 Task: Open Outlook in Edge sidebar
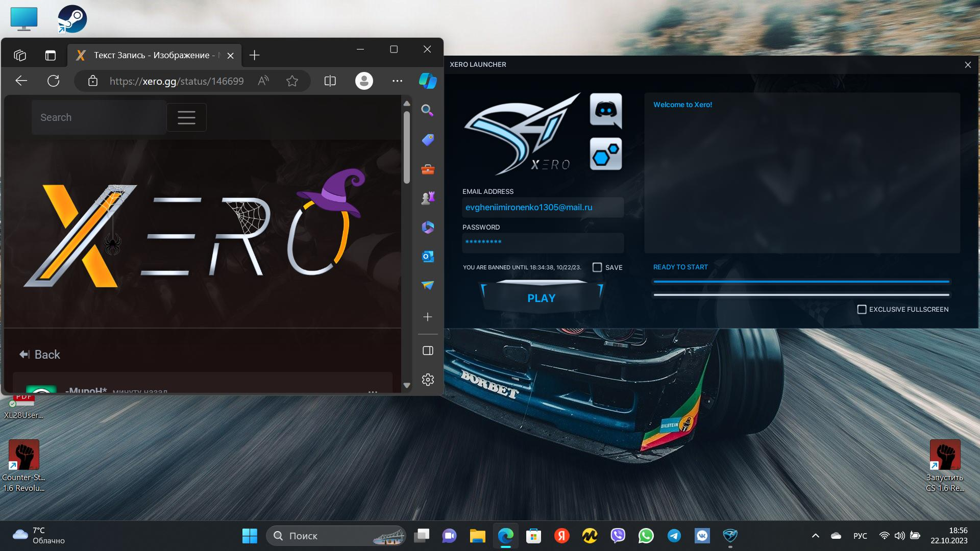(x=428, y=256)
